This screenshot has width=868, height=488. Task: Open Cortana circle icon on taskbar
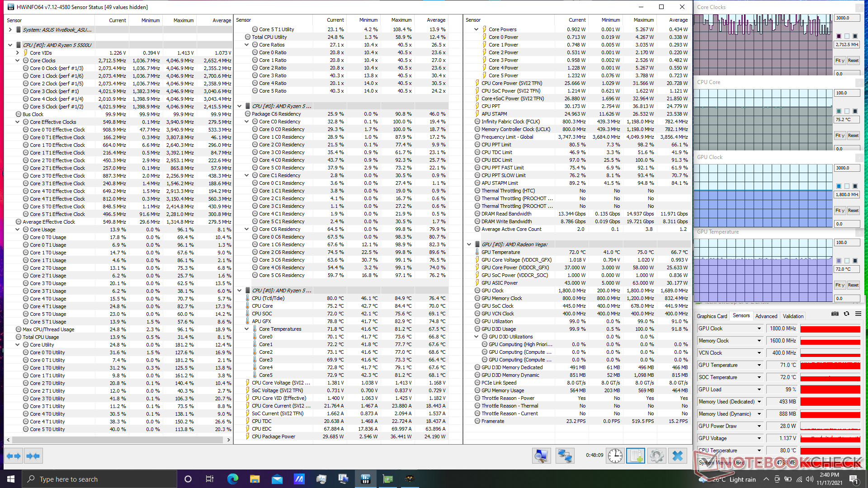188,479
